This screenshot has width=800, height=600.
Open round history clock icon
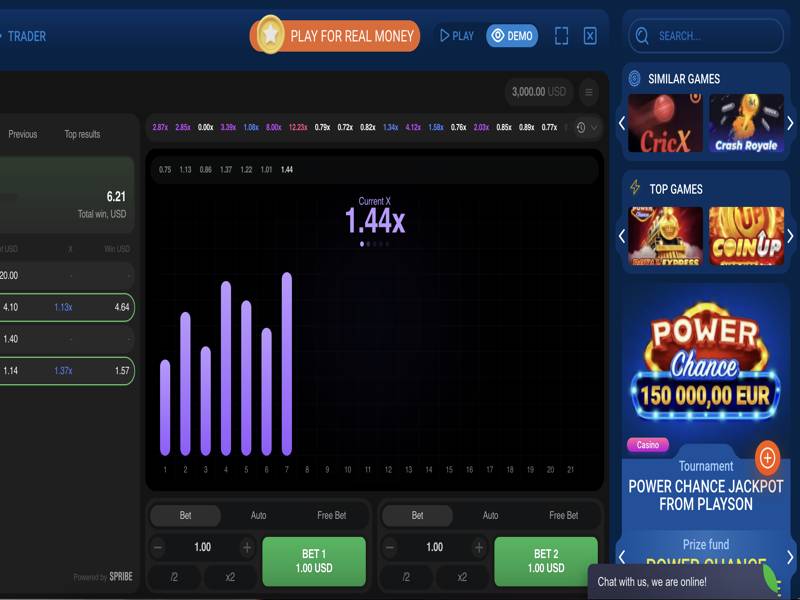point(581,128)
